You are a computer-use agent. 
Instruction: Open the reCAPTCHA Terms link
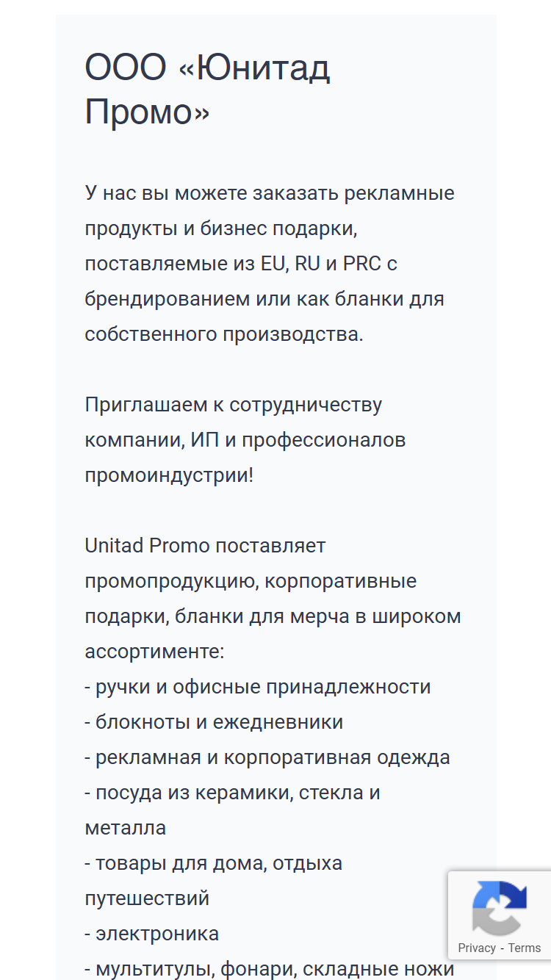point(525,948)
